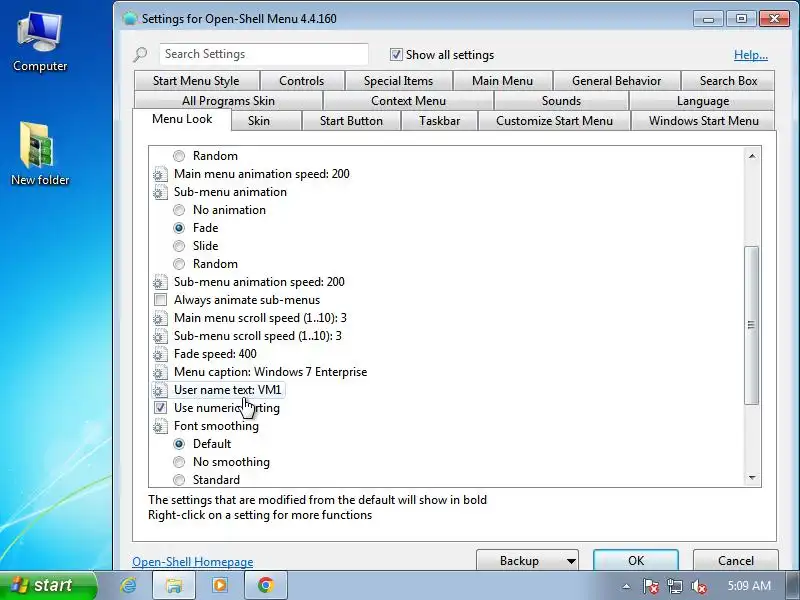Select the Random option under Sub-menu animation
This screenshot has height=600, width=800.
tap(179, 264)
